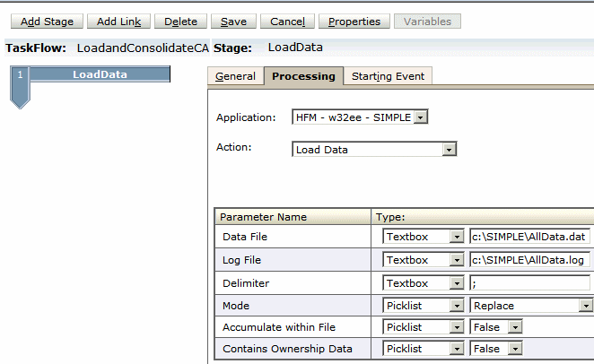This screenshot has width=594, height=364.
Task: Open Contains Ownership Data False dropdown
Action: (515, 350)
